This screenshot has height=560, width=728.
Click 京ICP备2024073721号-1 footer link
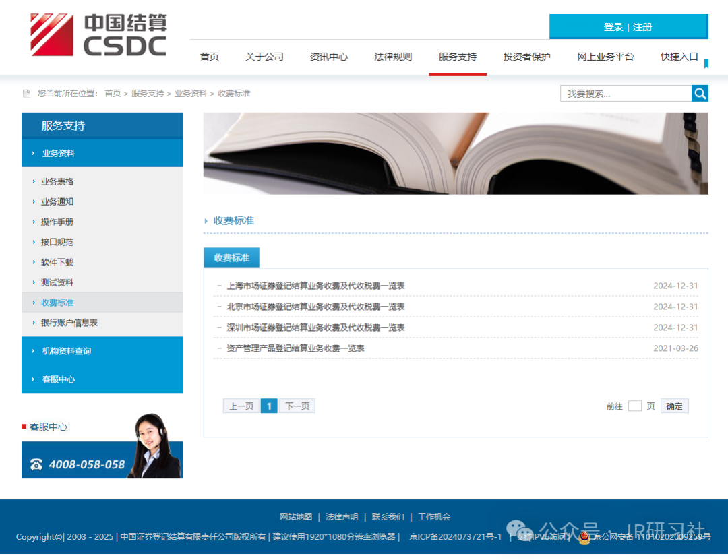click(x=456, y=537)
